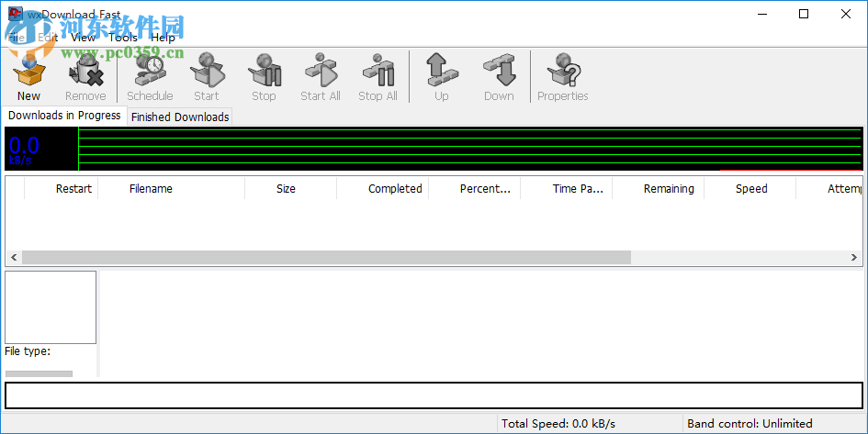Switch to Finished Downloads tab
Viewport: 868px width, 434px height.
click(x=180, y=117)
